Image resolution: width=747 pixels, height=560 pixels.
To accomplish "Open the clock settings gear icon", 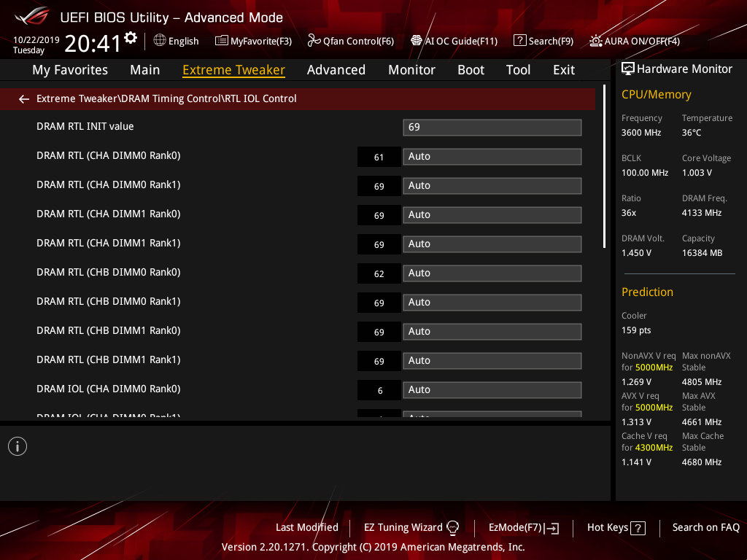I will [131, 38].
